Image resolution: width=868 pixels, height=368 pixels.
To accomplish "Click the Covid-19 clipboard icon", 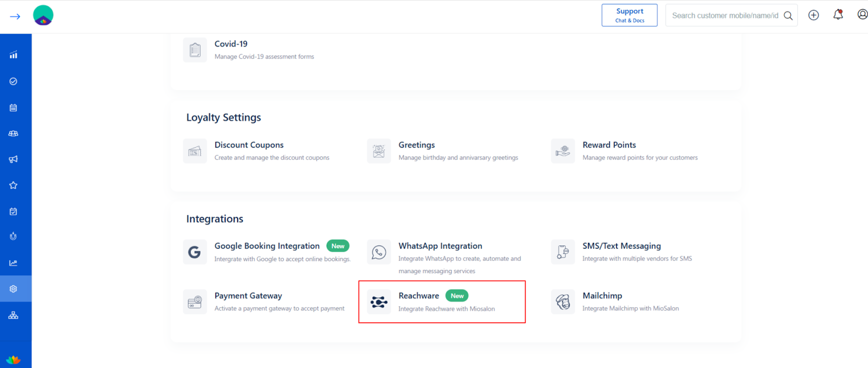I will point(195,50).
